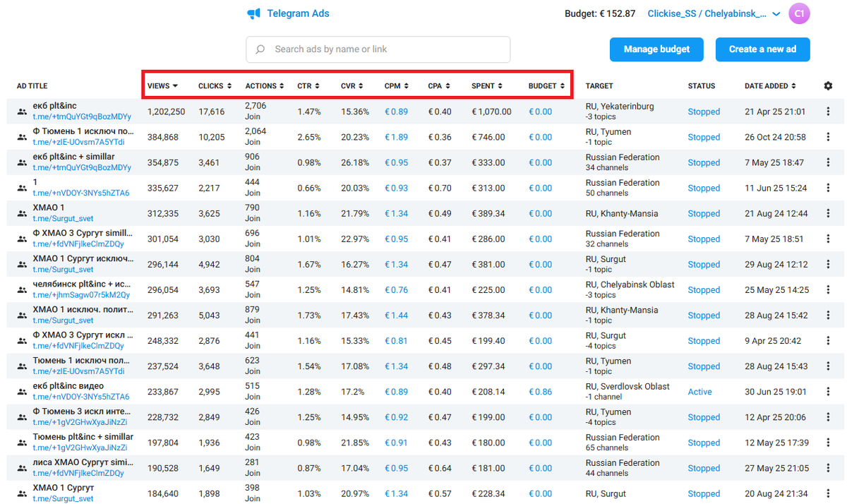Click the Telegram Ads megaphone icon
Image resolution: width=847 pixels, height=504 pixels.
254,13
